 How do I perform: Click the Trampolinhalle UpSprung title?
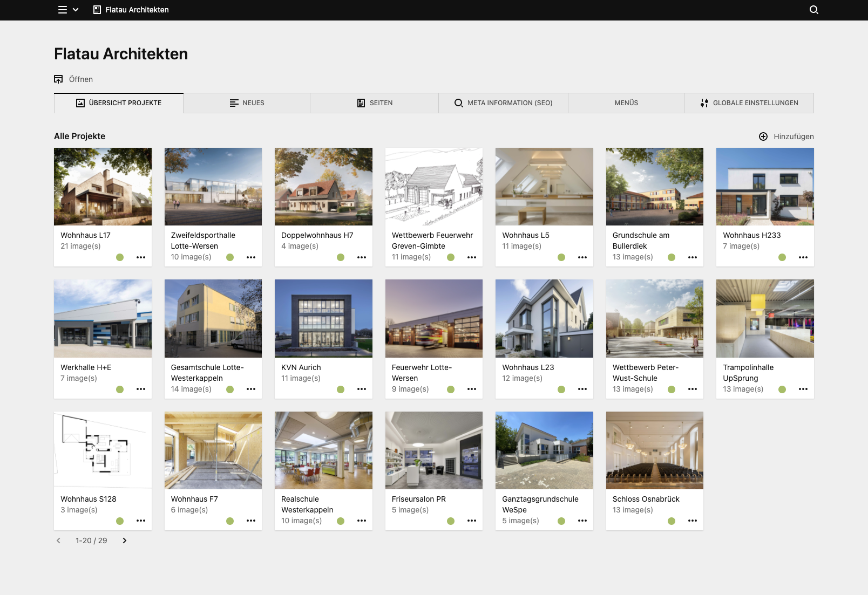[x=748, y=373]
